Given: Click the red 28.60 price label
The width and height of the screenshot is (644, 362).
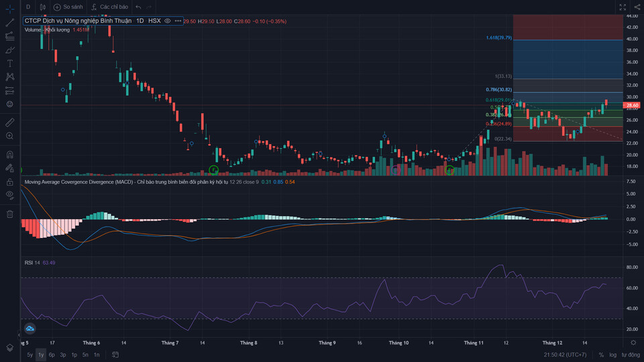Looking at the screenshot, I should (632, 105).
